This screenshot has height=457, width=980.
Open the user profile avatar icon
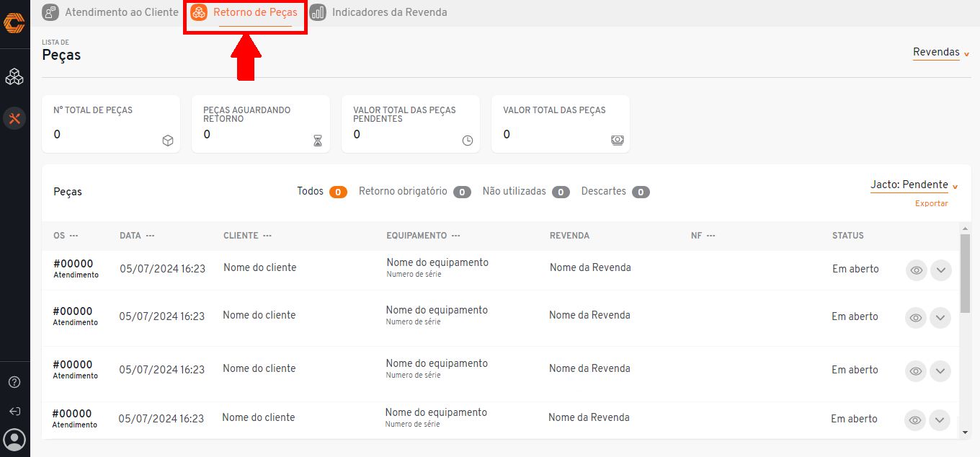coord(14,439)
